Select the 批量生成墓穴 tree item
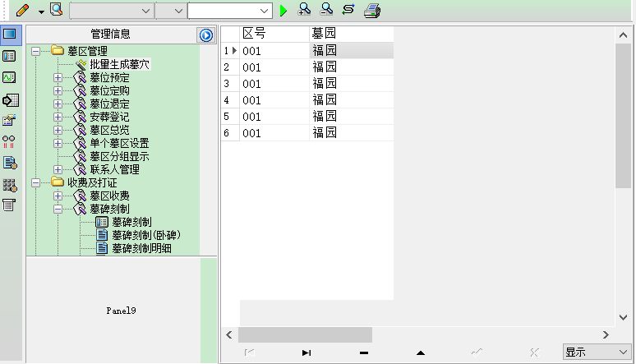The image size is (636, 364). [x=119, y=64]
